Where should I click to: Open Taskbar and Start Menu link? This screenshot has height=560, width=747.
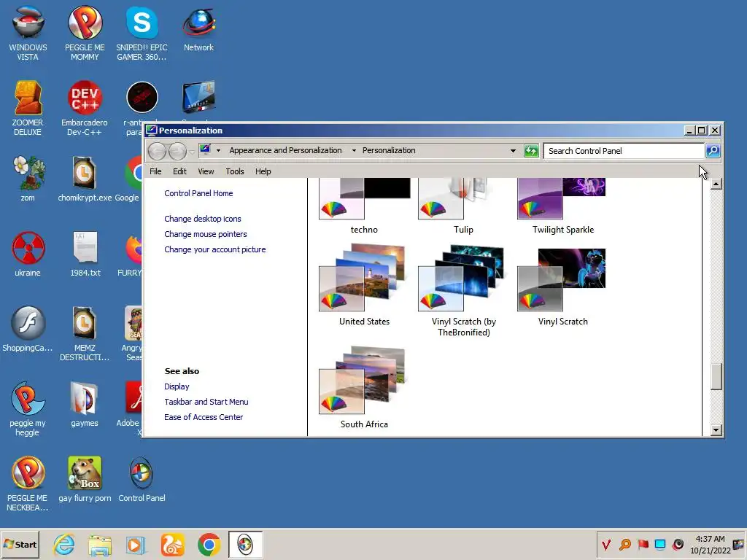click(206, 402)
